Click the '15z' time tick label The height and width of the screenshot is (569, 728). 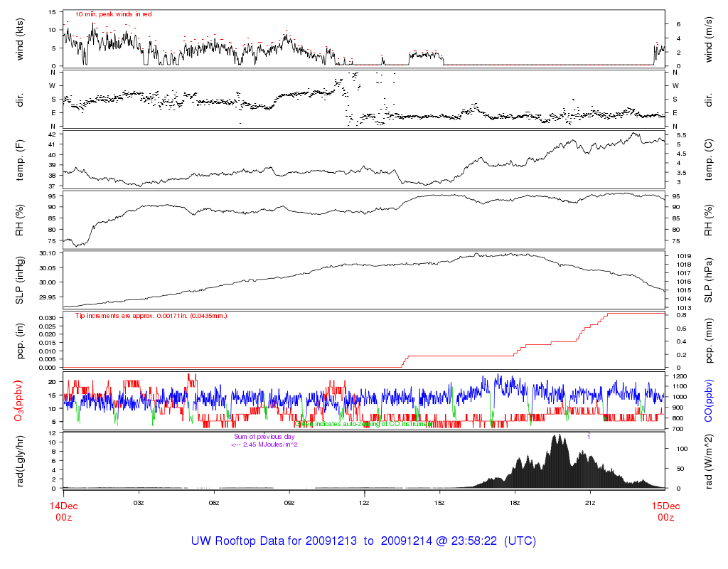[439, 503]
